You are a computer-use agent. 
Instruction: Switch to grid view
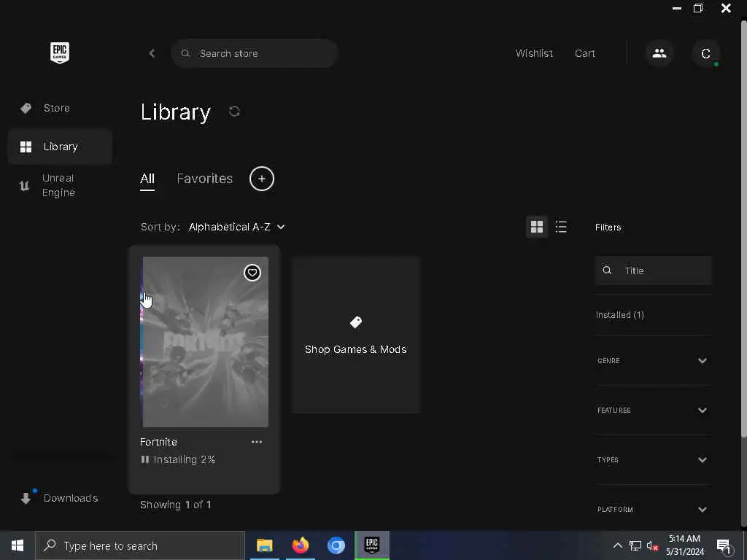click(x=537, y=227)
